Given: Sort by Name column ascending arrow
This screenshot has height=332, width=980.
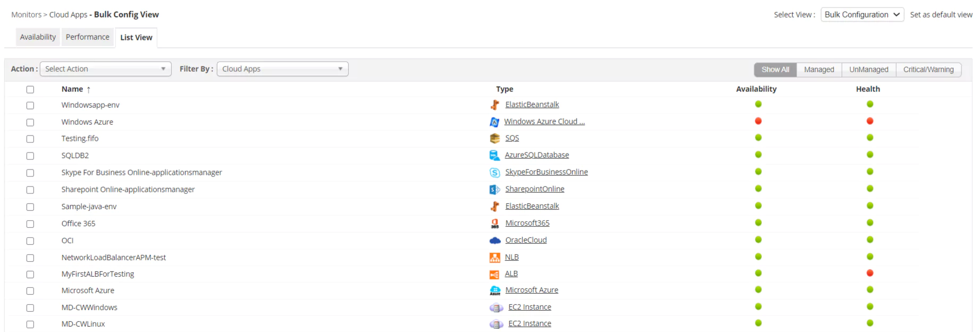Looking at the screenshot, I should (x=88, y=90).
